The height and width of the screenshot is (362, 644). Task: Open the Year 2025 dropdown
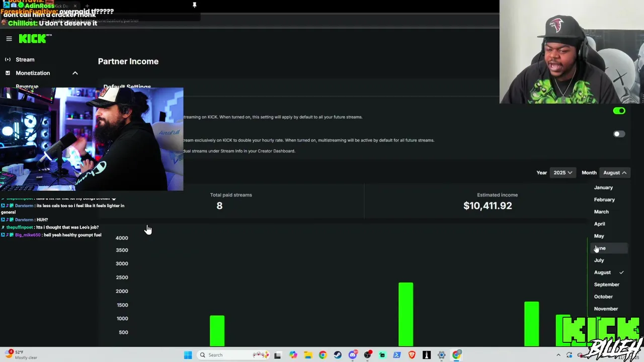click(563, 172)
